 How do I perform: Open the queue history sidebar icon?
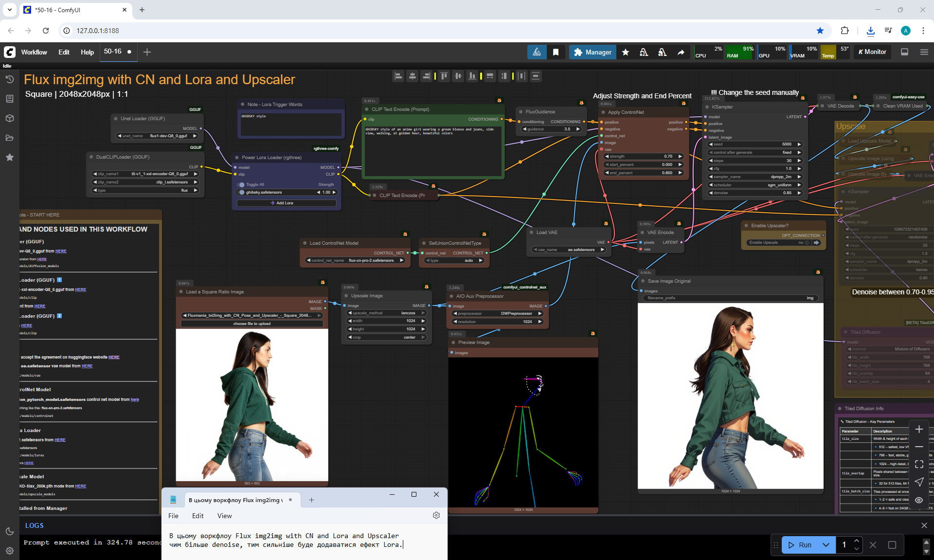9,79
